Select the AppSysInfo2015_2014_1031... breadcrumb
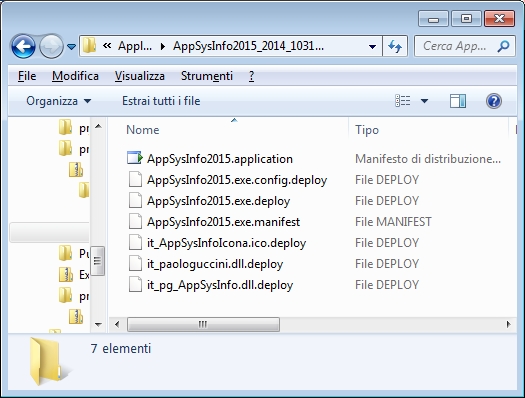The height and width of the screenshot is (398, 525). coord(248,46)
